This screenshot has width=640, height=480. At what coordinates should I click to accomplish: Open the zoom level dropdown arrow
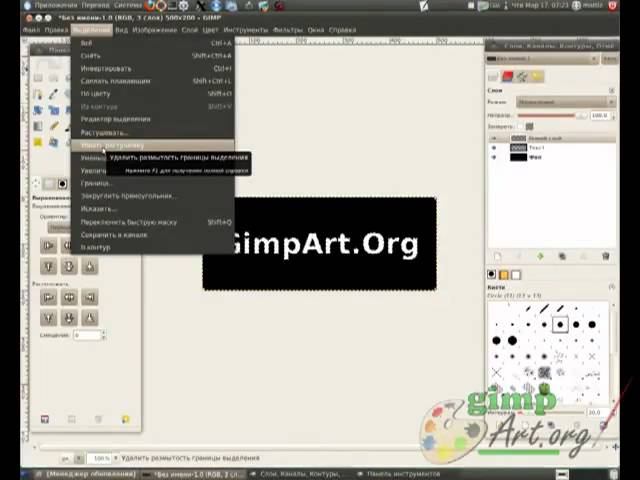tap(116, 458)
